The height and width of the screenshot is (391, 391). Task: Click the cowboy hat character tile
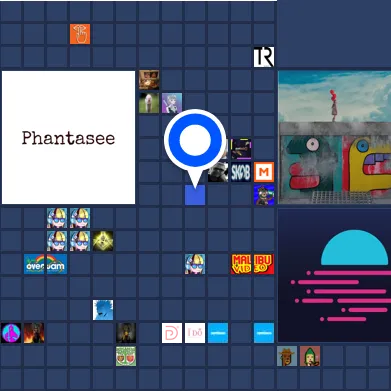287,356
